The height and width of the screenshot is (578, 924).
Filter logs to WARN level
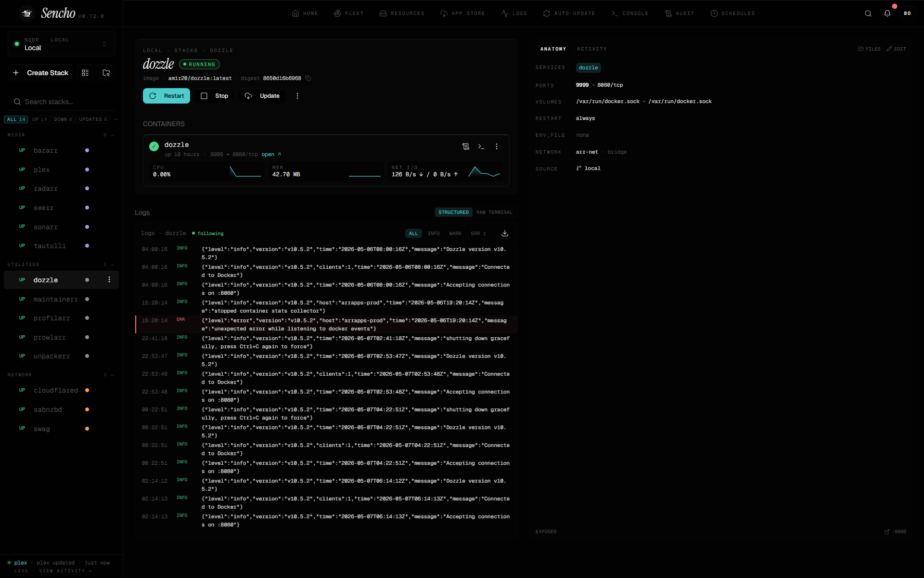(455, 234)
